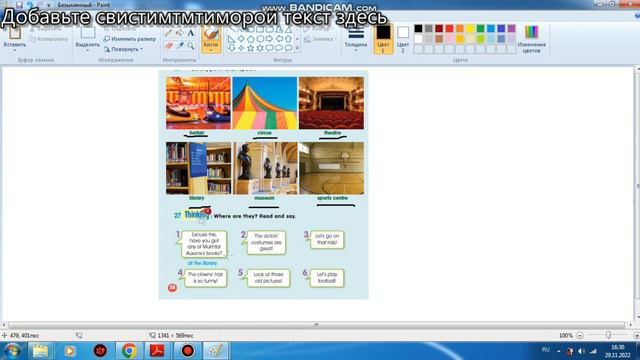Choose the right arrow shape
The width and height of the screenshot is (640, 360).
click(269, 39)
